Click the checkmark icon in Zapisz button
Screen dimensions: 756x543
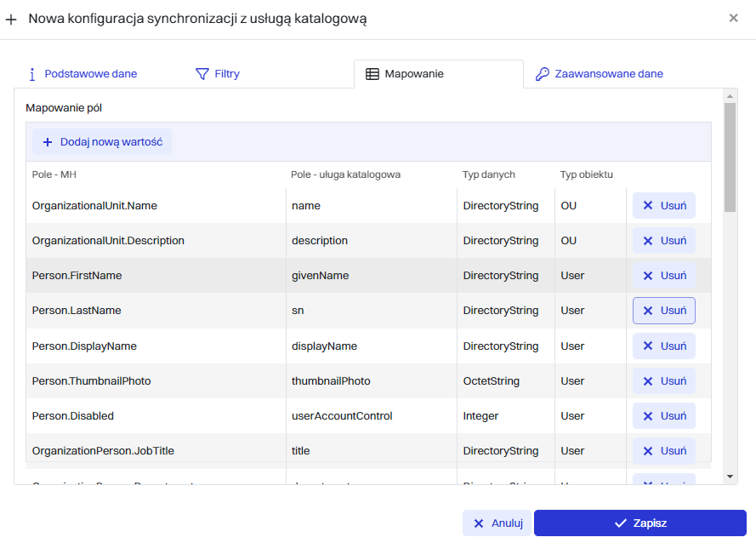[621, 523]
